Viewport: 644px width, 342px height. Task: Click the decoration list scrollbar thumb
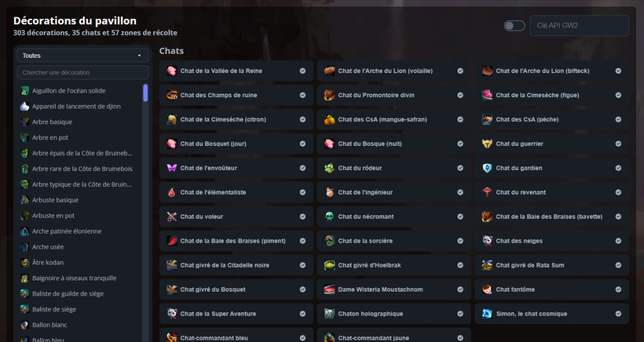[x=145, y=93]
